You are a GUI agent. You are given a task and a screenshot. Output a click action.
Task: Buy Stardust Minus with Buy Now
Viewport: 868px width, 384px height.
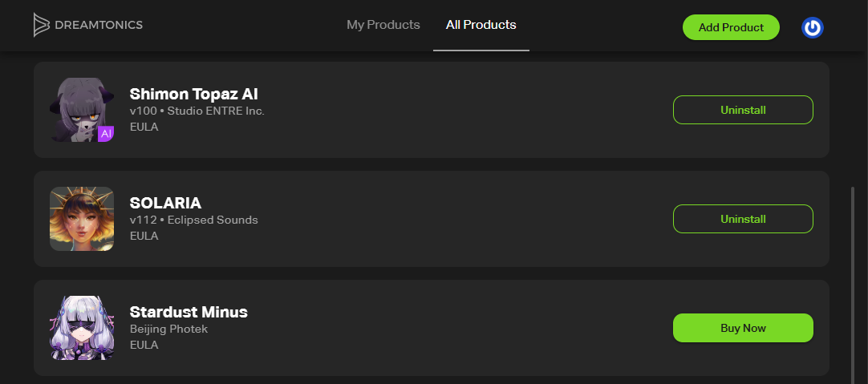coord(743,328)
